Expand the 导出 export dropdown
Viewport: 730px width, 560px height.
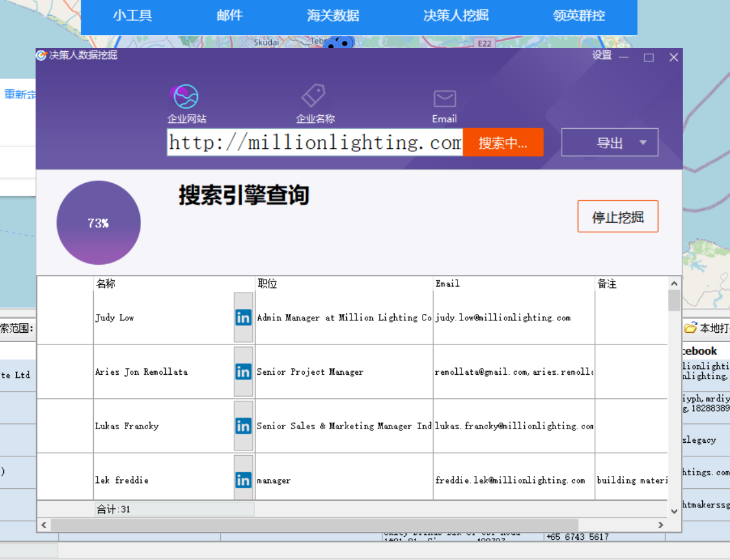tap(610, 142)
